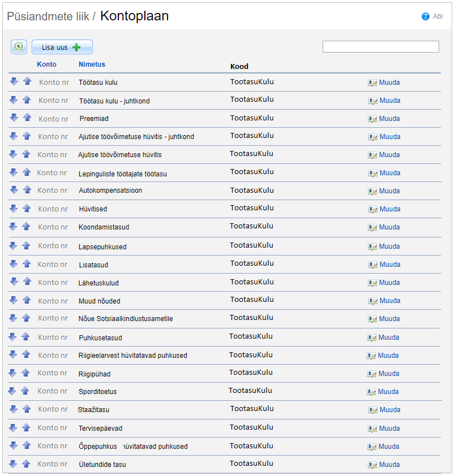Click the Lisa uus button
Viewport: 455px width, 476px height.
pos(62,47)
